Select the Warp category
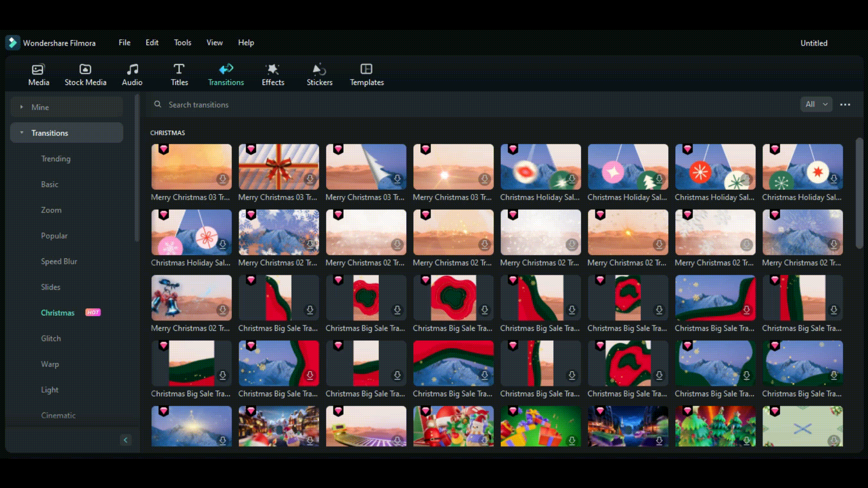The height and width of the screenshot is (488, 868). coord(50,364)
